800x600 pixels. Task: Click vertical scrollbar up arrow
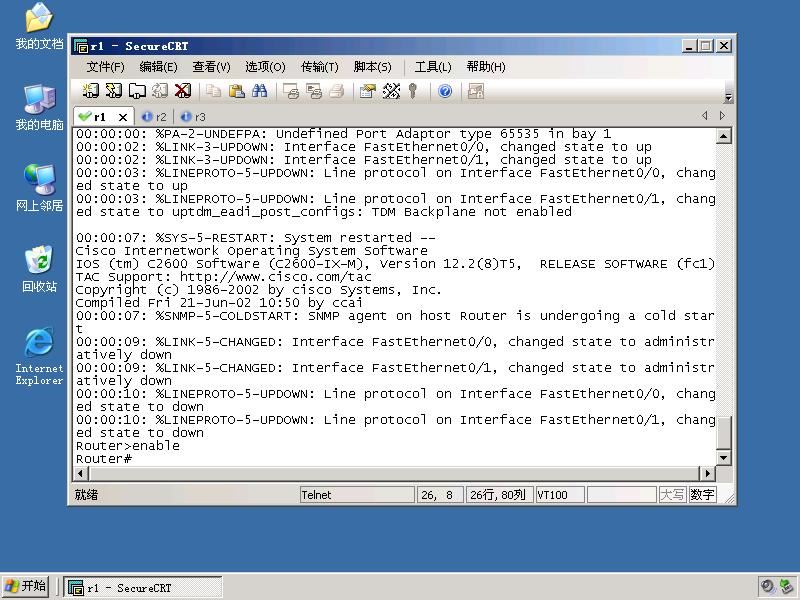(x=723, y=136)
